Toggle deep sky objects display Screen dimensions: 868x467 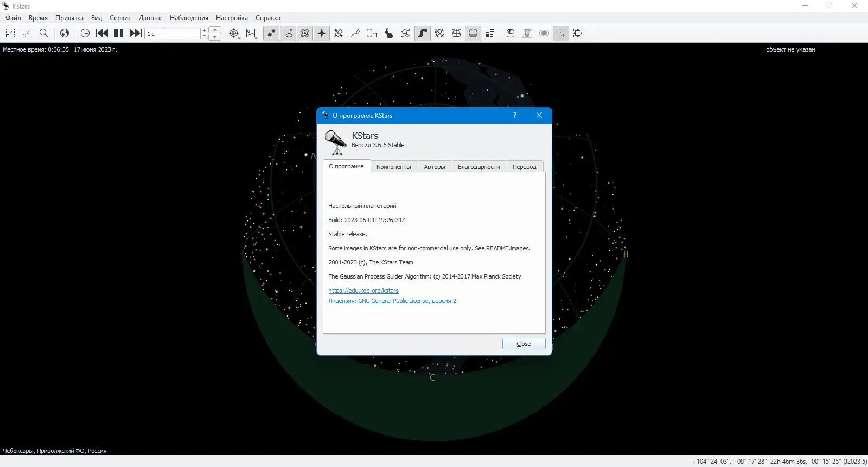(x=288, y=33)
